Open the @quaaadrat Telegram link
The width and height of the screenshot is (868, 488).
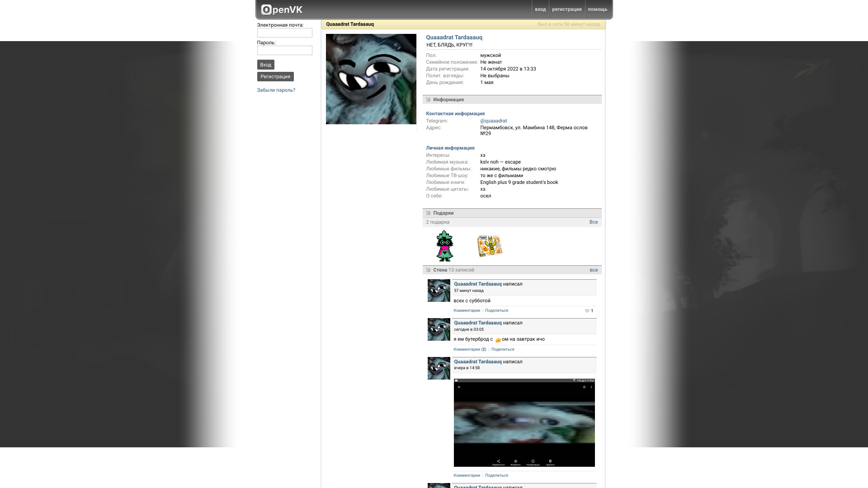(493, 121)
